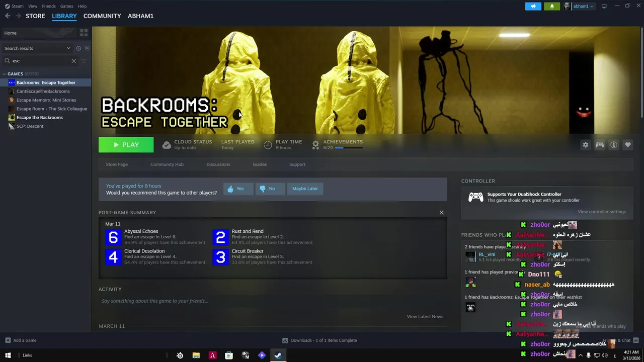
Task: Open notifications bell button
Action: pos(552,6)
